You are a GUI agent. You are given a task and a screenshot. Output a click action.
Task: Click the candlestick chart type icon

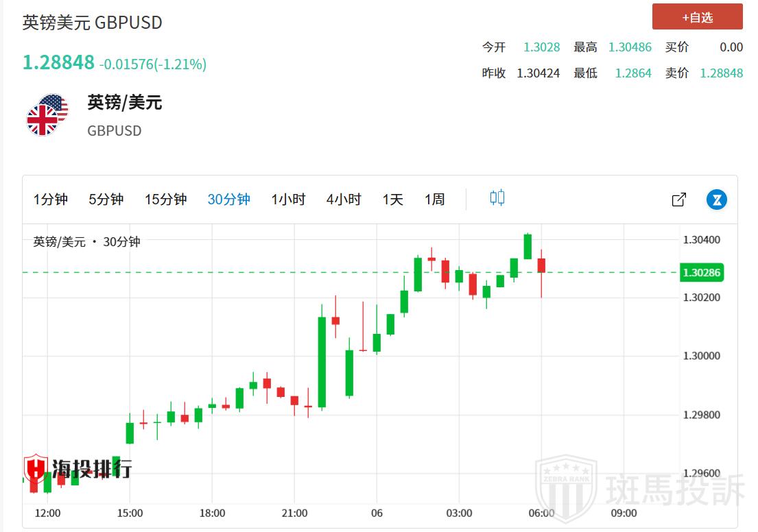tap(497, 199)
